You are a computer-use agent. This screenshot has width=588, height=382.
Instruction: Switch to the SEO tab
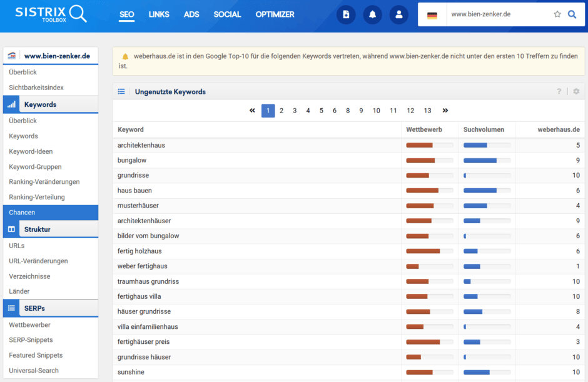tap(127, 14)
